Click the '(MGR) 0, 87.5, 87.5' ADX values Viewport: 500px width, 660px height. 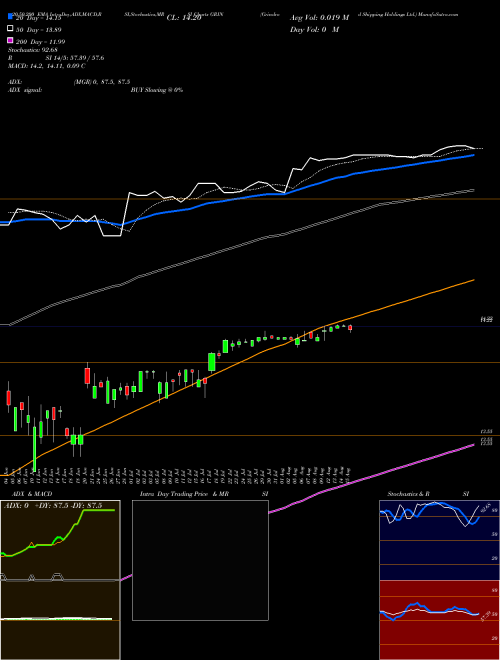(102, 82)
